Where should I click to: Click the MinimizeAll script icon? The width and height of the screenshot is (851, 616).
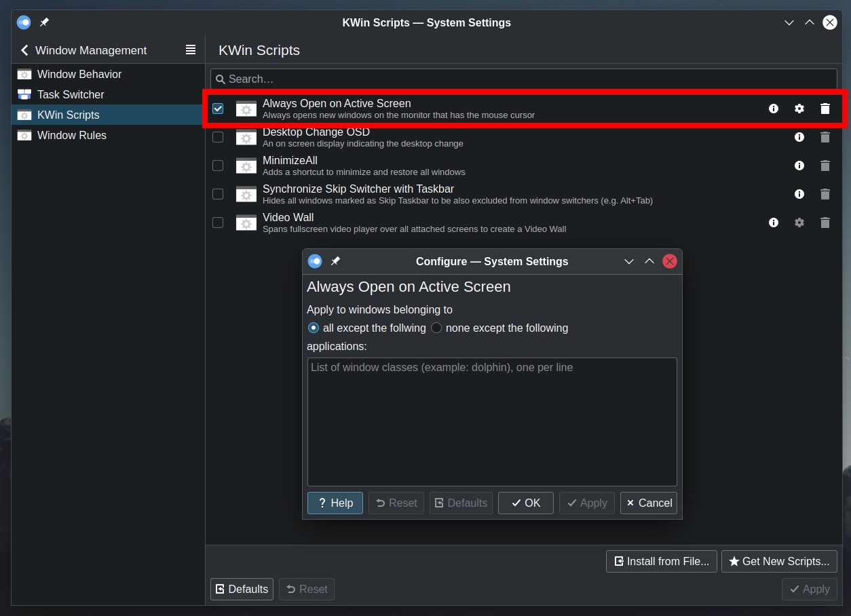click(246, 166)
